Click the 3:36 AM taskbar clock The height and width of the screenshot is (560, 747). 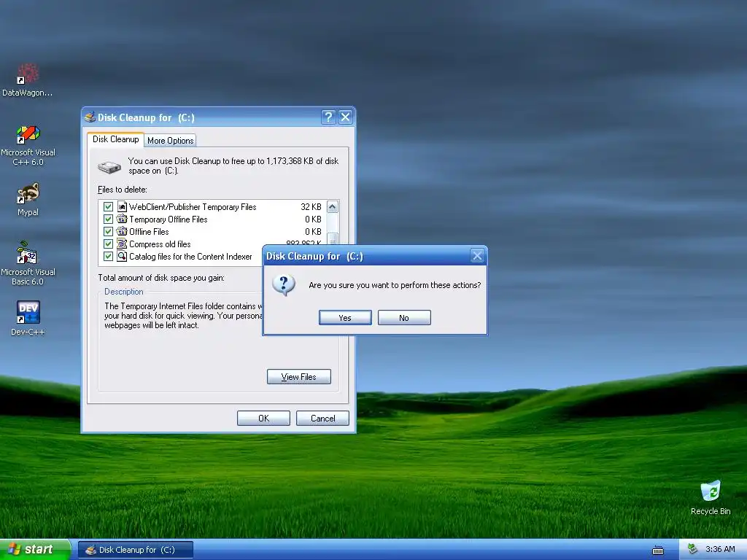tap(720, 549)
